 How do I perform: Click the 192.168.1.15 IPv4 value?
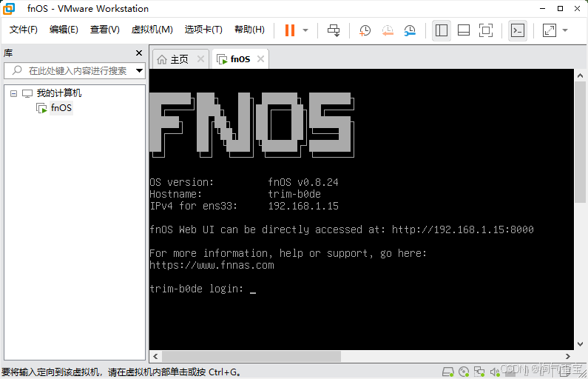tap(303, 206)
